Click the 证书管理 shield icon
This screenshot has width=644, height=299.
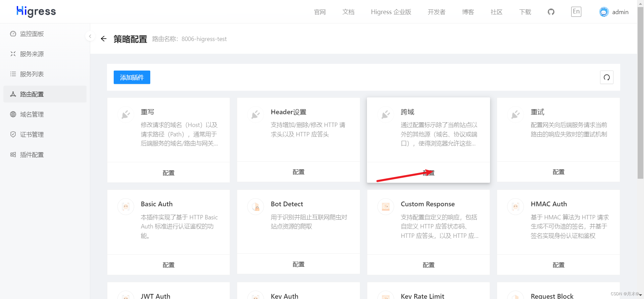pyautogui.click(x=13, y=134)
